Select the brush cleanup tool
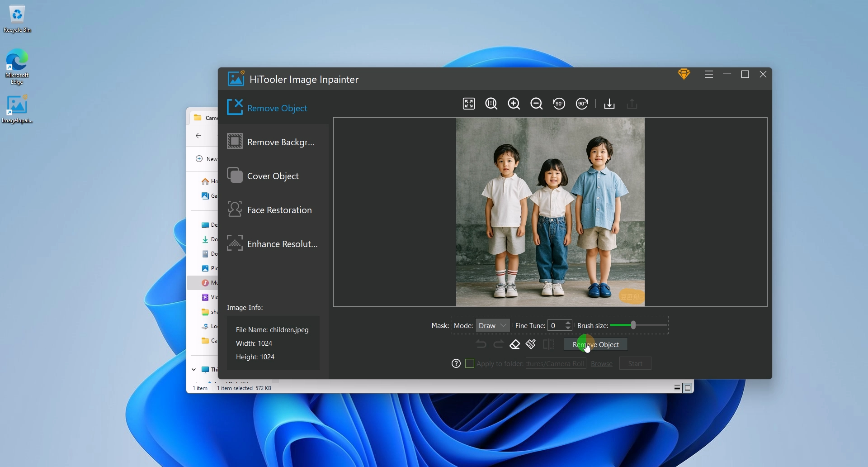Image resolution: width=868 pixels, height=467 pixels. pyautogui.click(x=531, y=344)
